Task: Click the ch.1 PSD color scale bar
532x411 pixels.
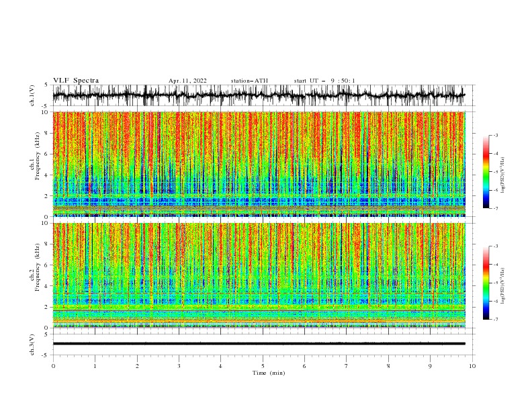Action: 486,172
